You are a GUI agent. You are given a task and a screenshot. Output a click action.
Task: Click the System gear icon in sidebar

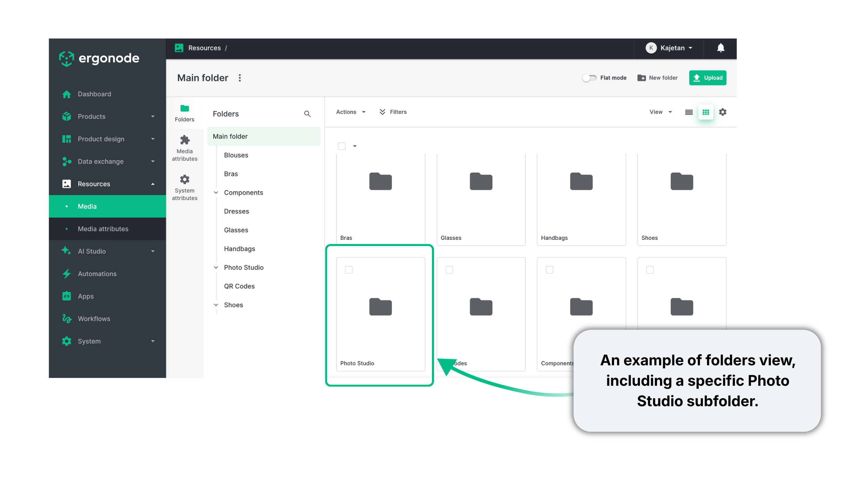[x=66, y=341]
